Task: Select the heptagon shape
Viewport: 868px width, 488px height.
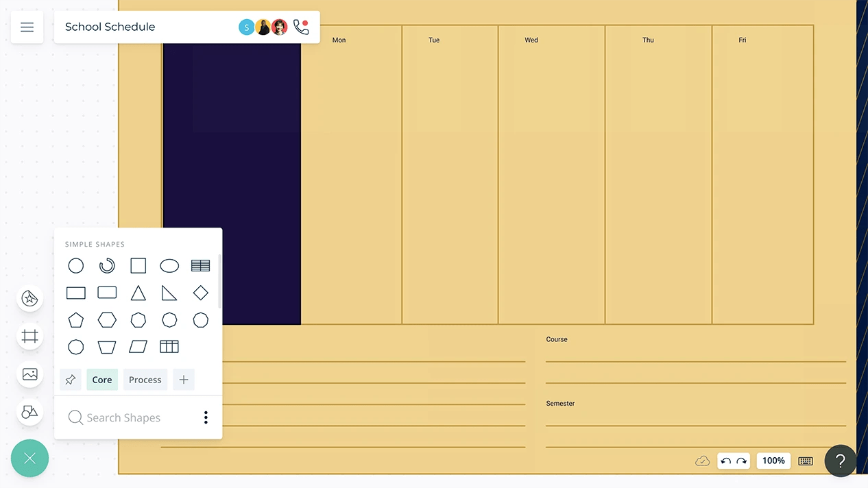Action: [138, 320]
